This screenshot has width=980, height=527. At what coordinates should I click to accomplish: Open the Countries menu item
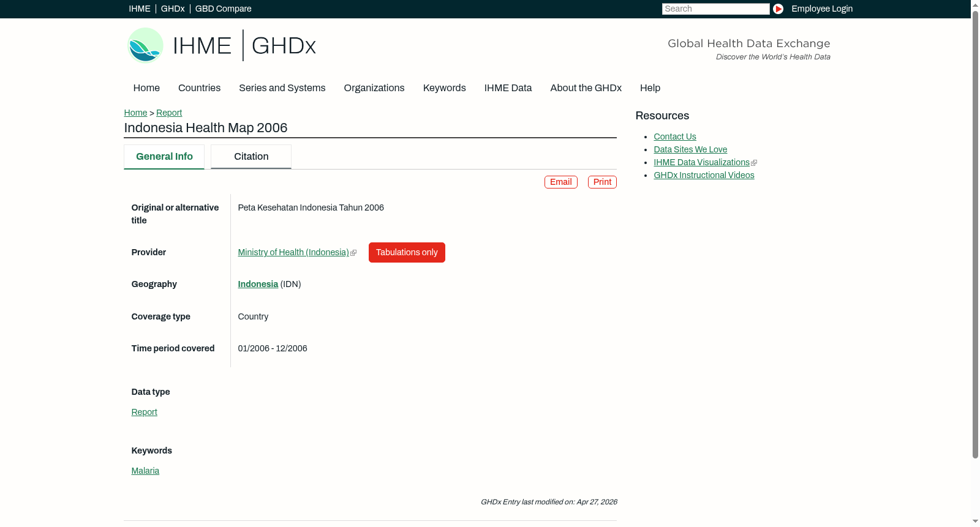click(199, 88)
